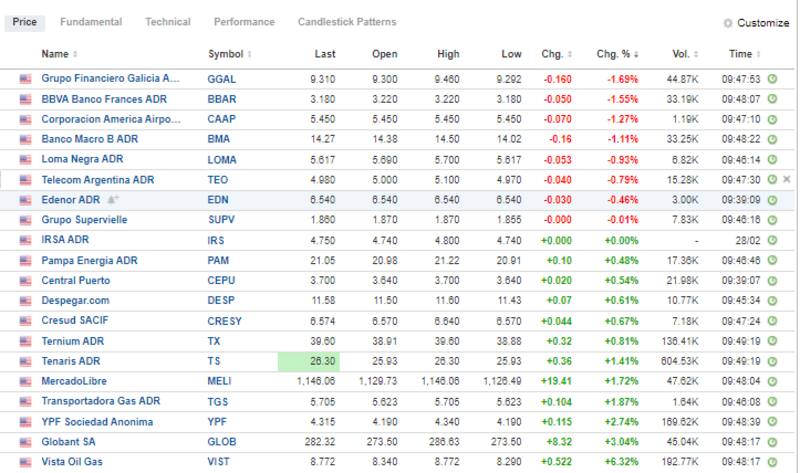Image resolution: width=800 pixels, height=473 pixels.
Task: Switch to the Candlestick Patterns tab
Action: point(347,22)
